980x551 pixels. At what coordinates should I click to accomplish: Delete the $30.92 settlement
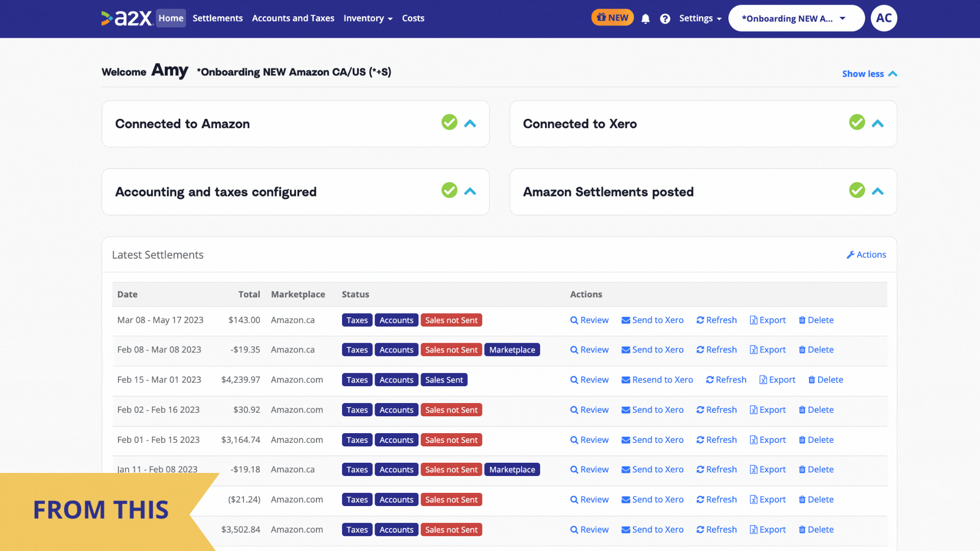(x=816, y=410)
